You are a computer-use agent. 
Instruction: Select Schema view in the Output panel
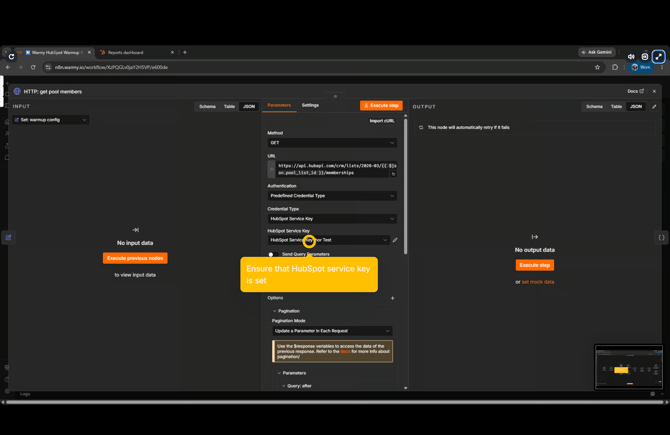coord(594,106)
